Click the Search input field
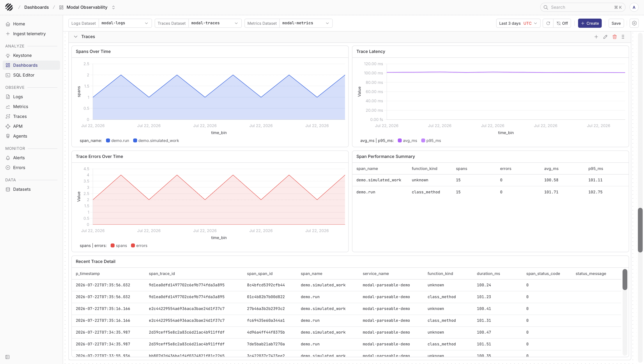644x364 pixels. coord(583,7)
